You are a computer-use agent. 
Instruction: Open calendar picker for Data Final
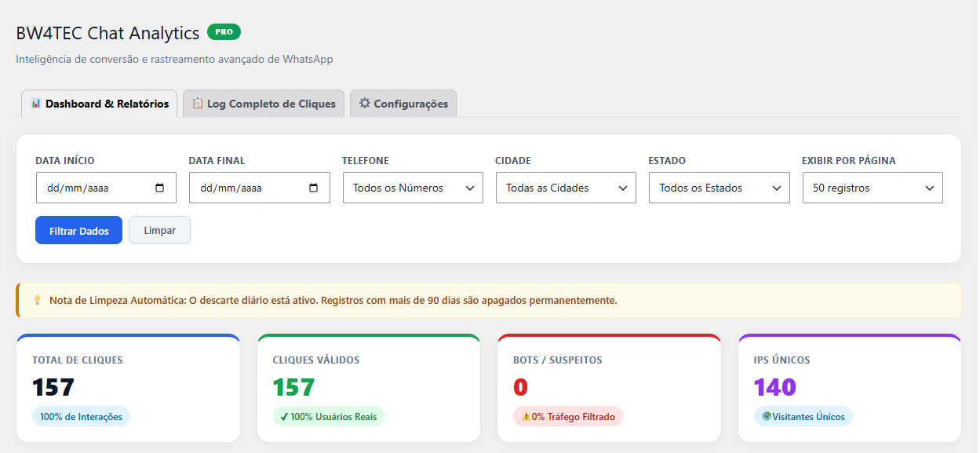coord(314,188)
